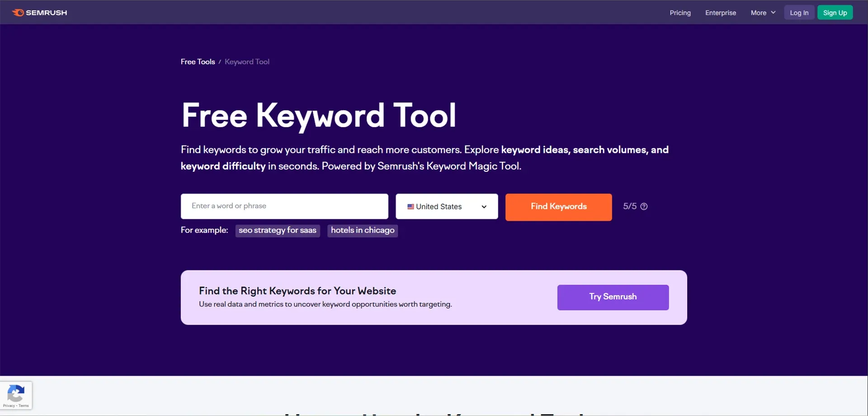Open the Free Tools breadcrumb link
This screenshot has height=416, width=868.
click(198, 61)
